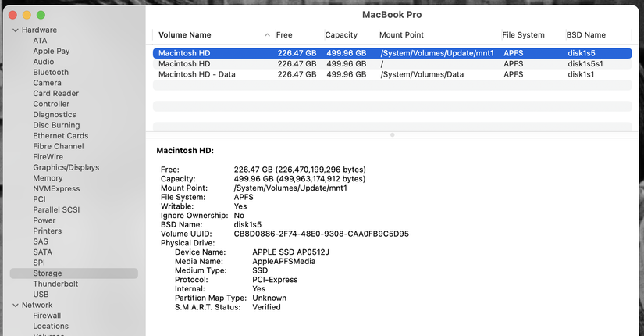Sort by Free column header
644x336 pixels.
click(x=284, y=35)
